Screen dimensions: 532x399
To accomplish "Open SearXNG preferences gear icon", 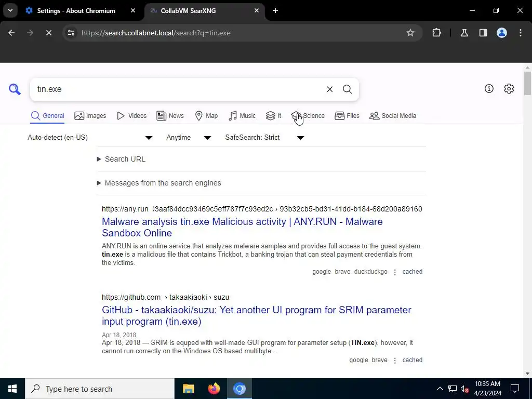I will click(509, 88).
